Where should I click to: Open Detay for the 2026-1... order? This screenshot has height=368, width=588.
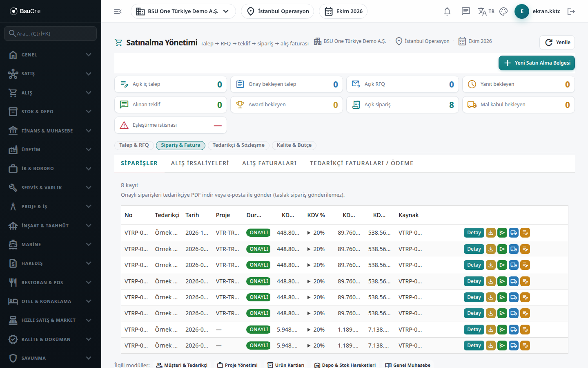(474, 233)
